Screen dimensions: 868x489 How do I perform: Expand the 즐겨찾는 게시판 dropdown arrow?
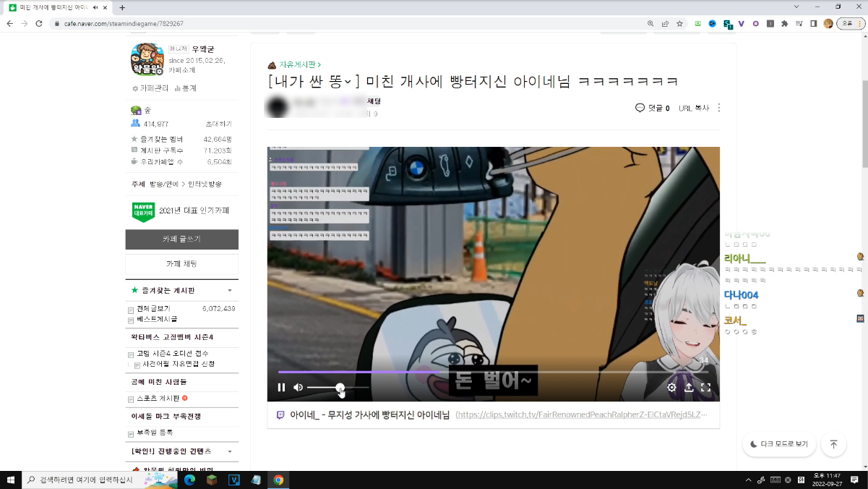[x=230, y=290]
